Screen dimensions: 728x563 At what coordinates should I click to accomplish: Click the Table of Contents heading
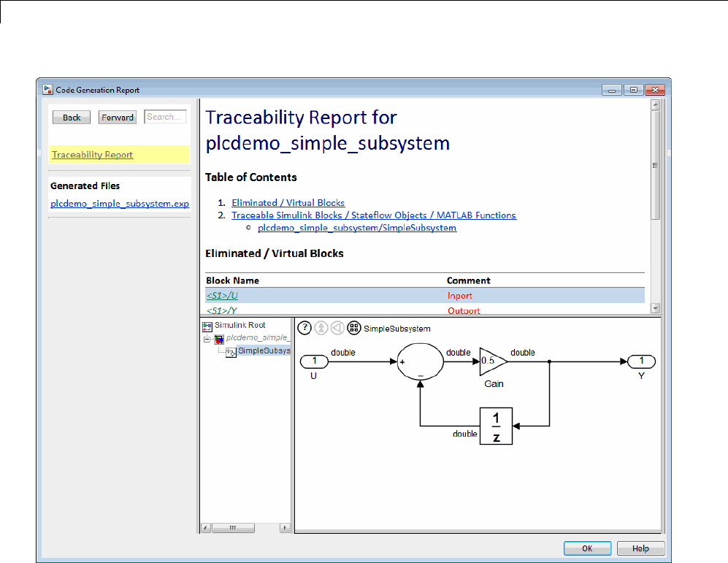(250, 177)
